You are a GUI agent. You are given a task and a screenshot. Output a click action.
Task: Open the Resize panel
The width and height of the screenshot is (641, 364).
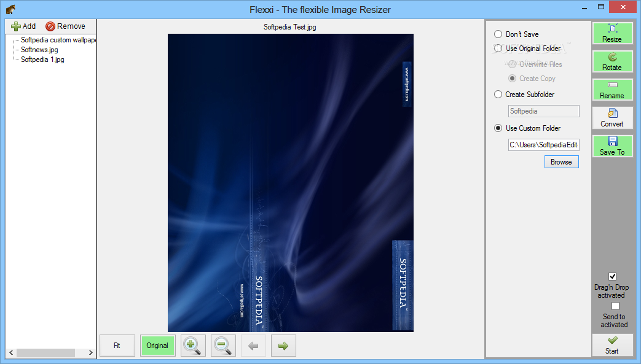[x=612, y=34]
